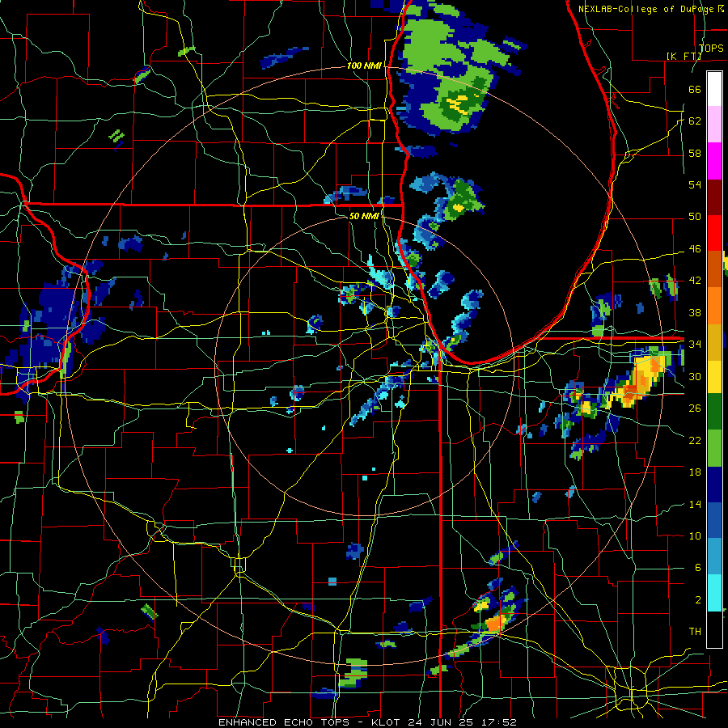Click the legend value "2"
This screenshot has width=728, height=728.
[x=697, y=599]
